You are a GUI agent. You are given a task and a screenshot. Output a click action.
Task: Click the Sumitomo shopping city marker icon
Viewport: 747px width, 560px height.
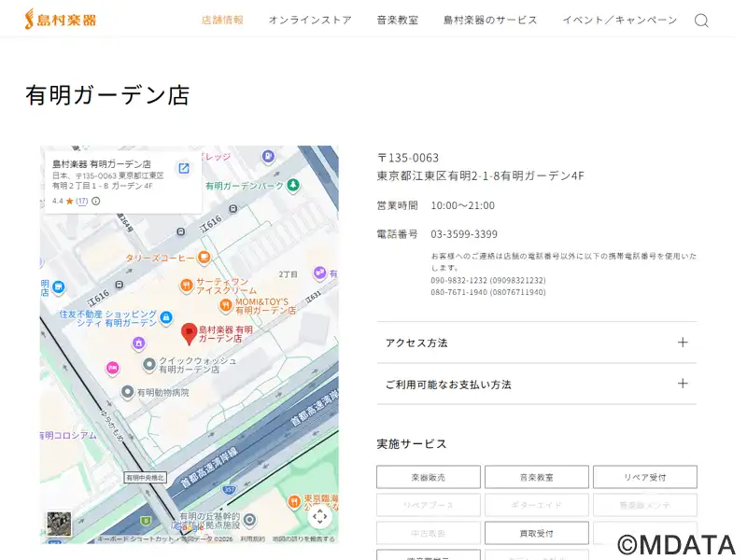point(166,317)
